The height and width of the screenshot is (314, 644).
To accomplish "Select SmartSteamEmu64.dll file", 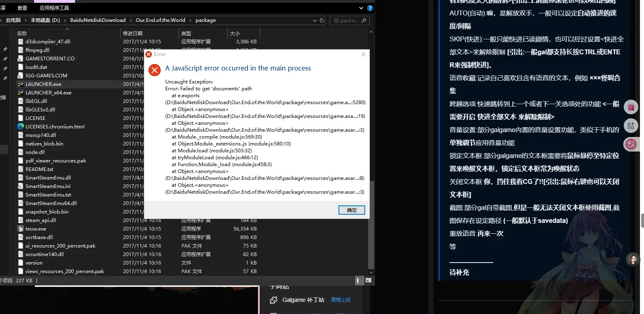I will [x=51, y=203].
